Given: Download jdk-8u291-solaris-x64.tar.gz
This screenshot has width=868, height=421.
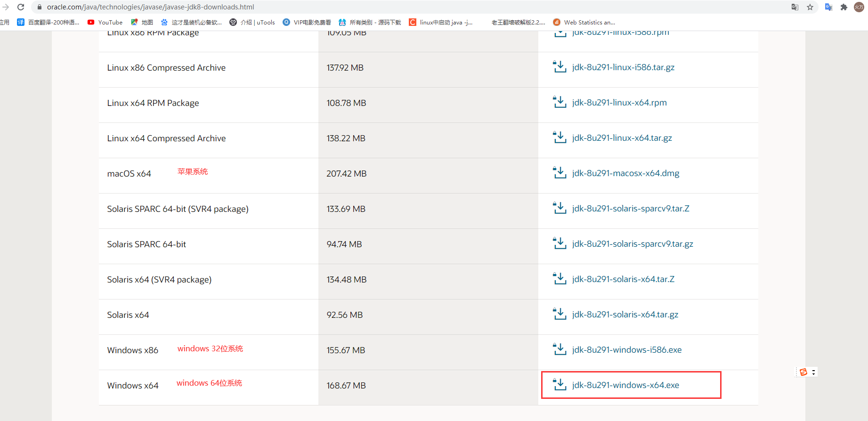Looking at the screenshot, I should pyautogui.click(x=625, y=315).
